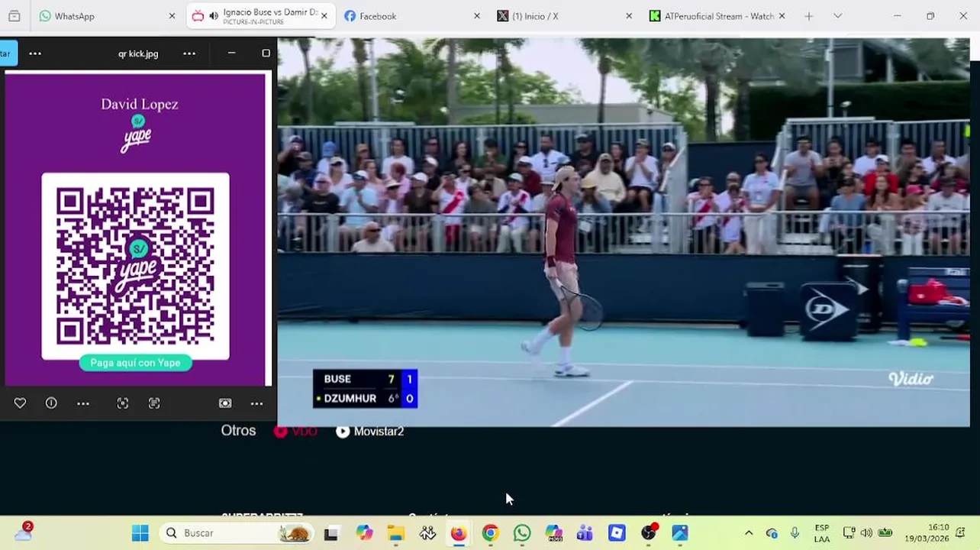Open the ellipsis menu beside the info icon

83,403
